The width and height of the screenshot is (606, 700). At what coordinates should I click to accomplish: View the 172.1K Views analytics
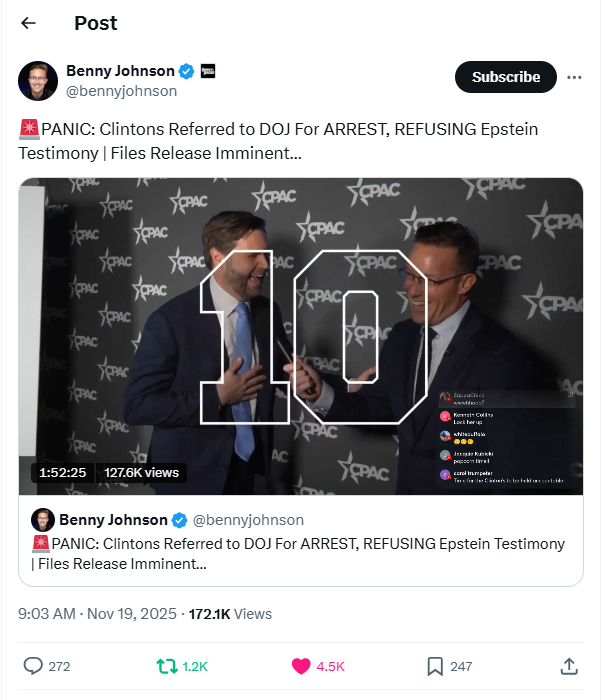(229, 613)
